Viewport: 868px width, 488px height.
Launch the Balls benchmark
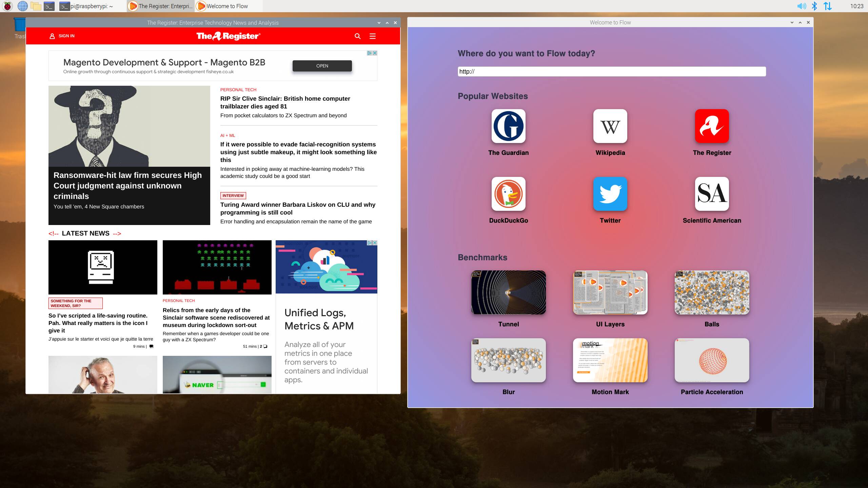tap(712, 292)
